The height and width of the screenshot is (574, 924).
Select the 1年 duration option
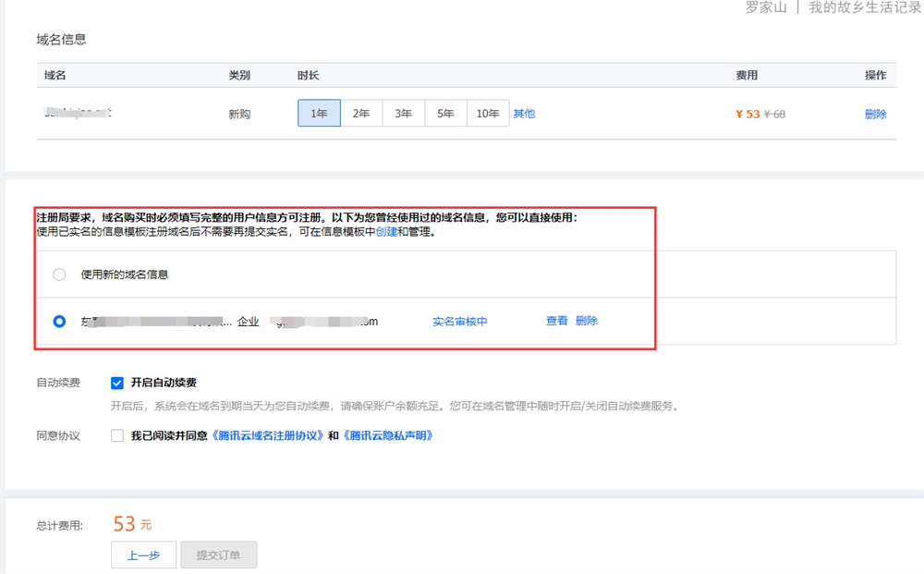[x=319, y=114]
